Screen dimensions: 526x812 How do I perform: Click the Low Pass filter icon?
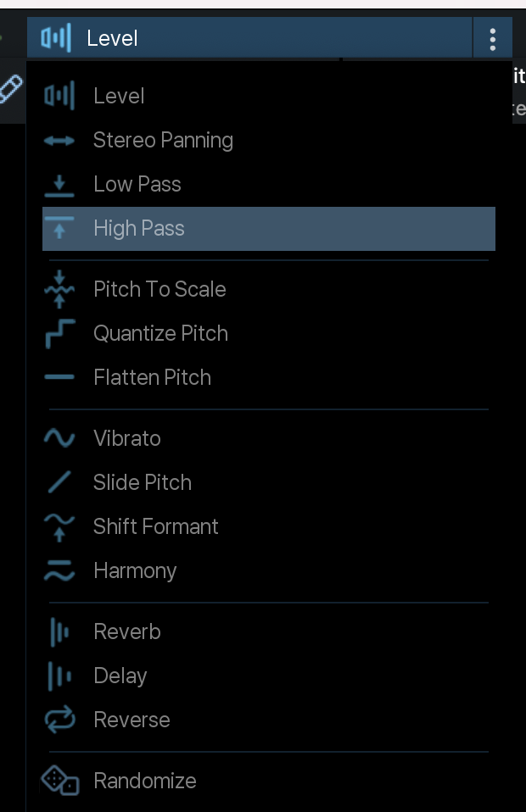59,185
